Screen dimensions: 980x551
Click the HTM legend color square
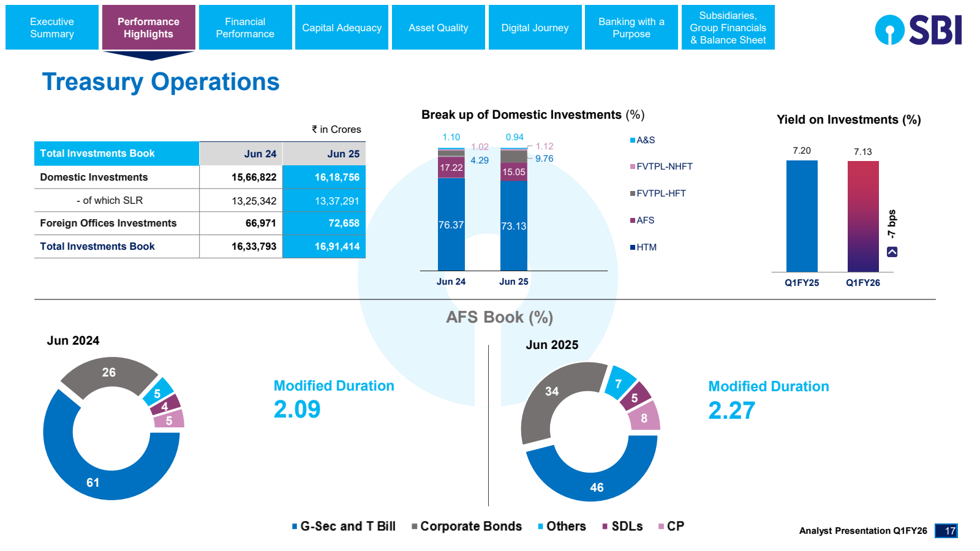pos(633,247)
